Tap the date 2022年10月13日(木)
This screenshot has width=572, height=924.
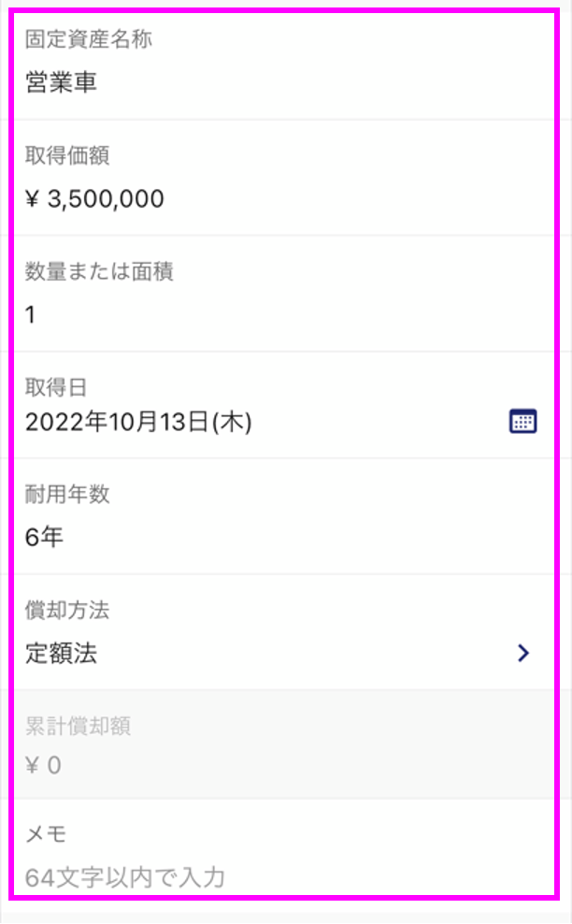coord(138,422)
